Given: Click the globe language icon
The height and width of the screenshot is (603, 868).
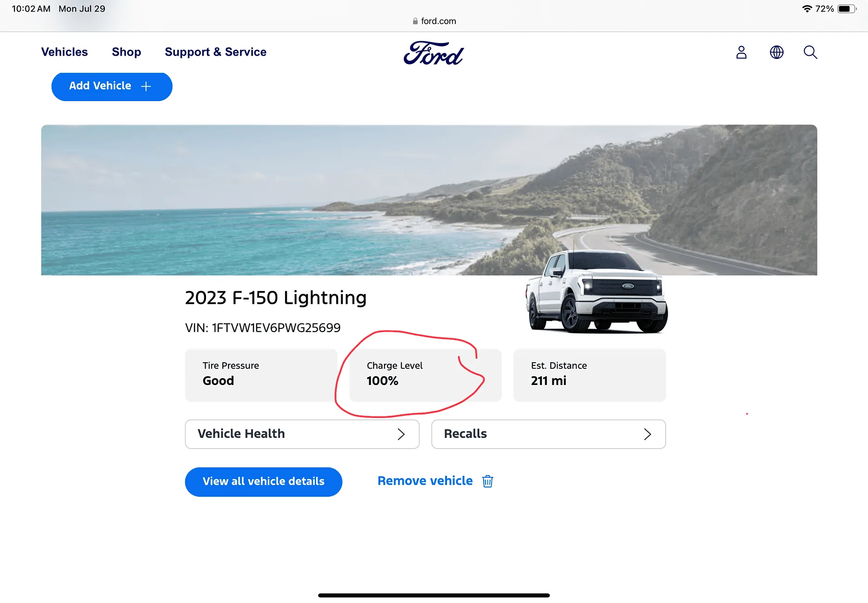Looking at the screenshot, I should [x=777, y=52].
